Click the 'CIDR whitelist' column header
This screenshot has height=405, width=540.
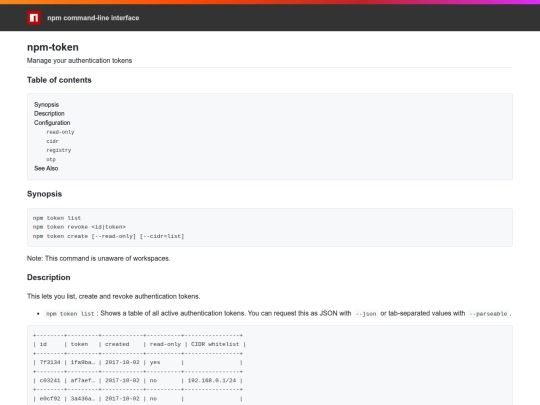[x=215, y=344]
